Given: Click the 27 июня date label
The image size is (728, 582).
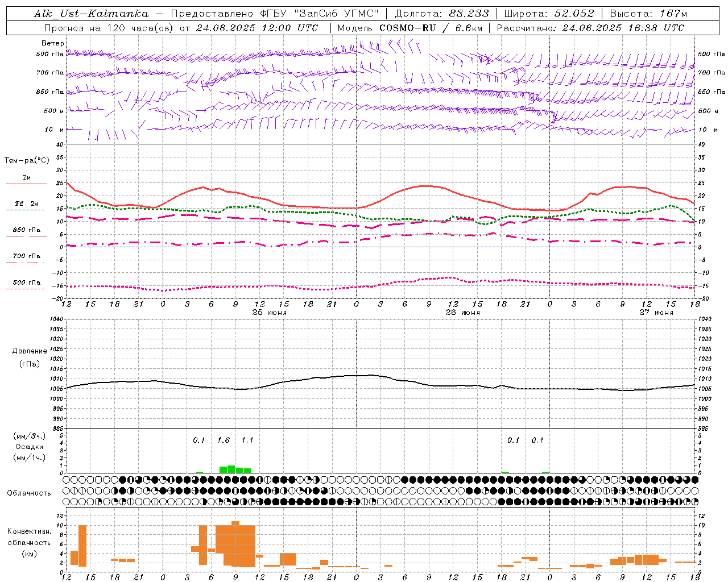Looking at the screenshot, I should [656, 313].
